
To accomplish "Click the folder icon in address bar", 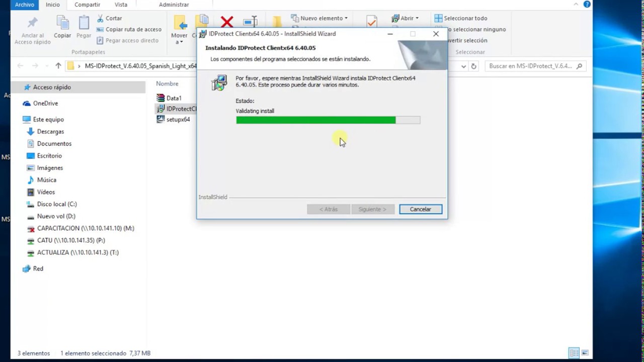I will click(70, 66).
